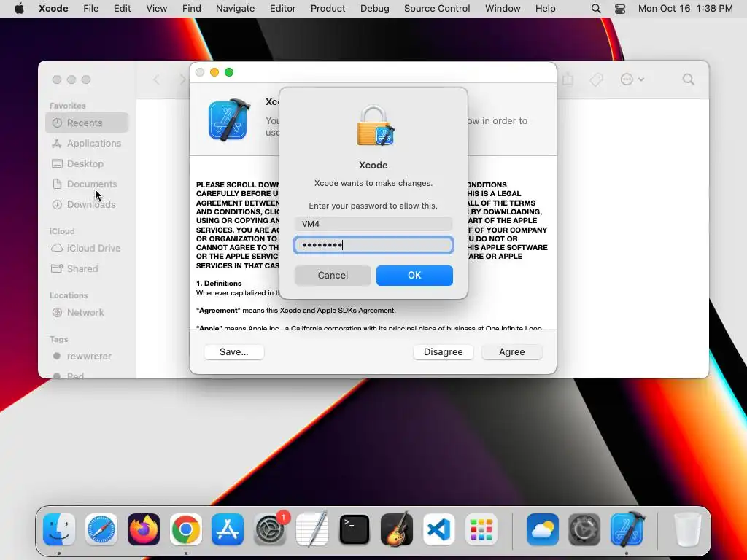Launch GarageBand from the Dock

(x=397, y=529)
